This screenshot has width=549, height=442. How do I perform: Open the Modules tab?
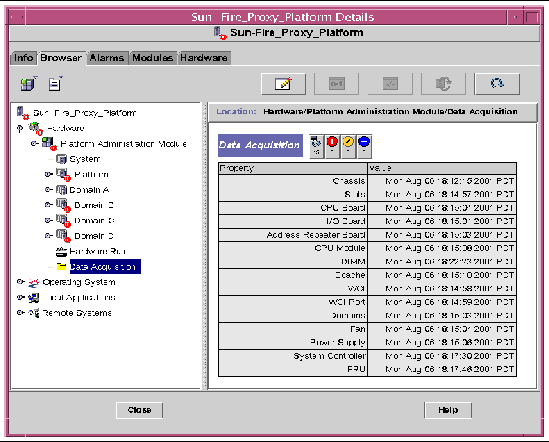click(x=152, y=58)
